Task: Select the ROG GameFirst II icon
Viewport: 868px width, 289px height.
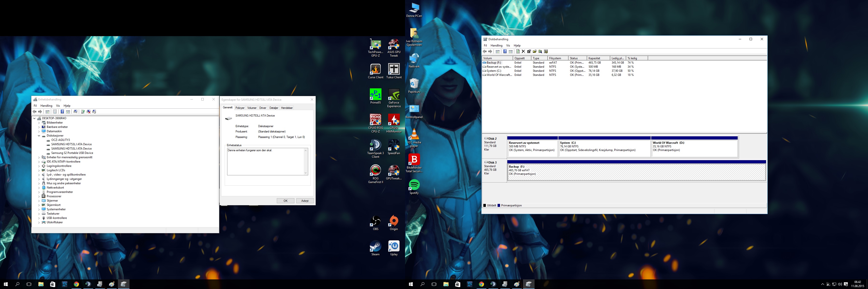Action: (375, 174)
